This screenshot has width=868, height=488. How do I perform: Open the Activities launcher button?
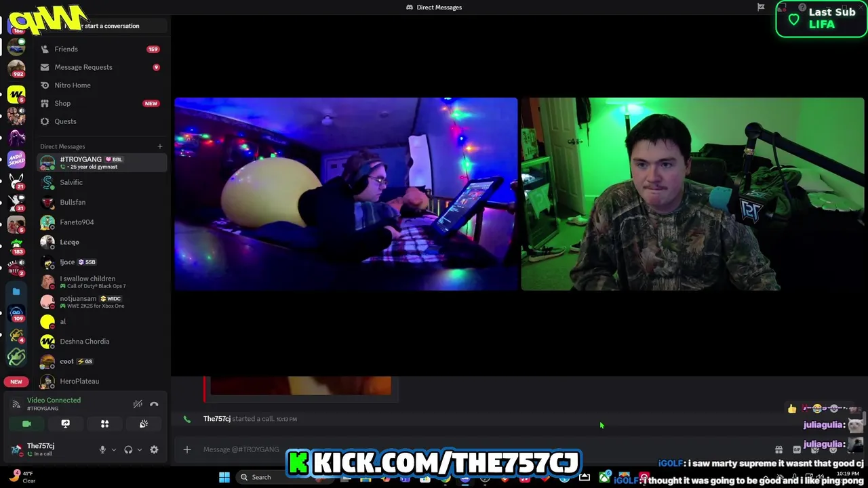coord(104,424)
